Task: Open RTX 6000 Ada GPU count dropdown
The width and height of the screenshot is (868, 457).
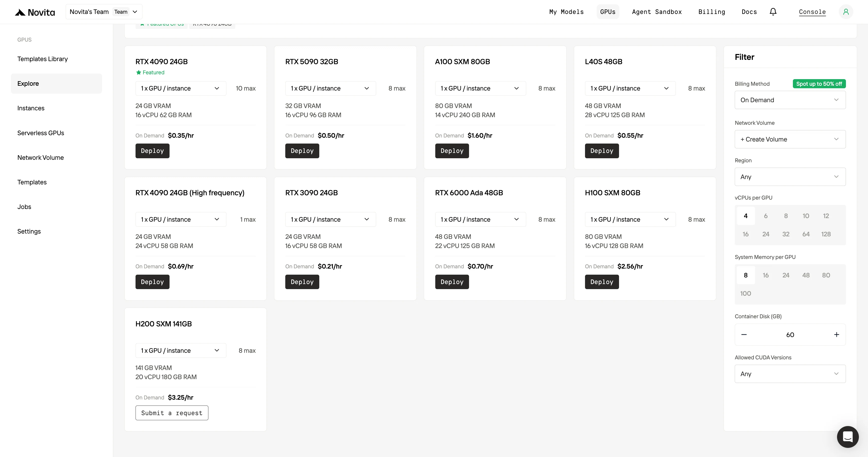Action: (x=480, y=219)
